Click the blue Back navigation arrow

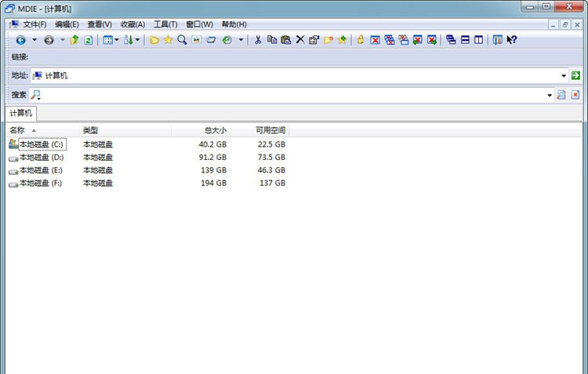(20, 40)
